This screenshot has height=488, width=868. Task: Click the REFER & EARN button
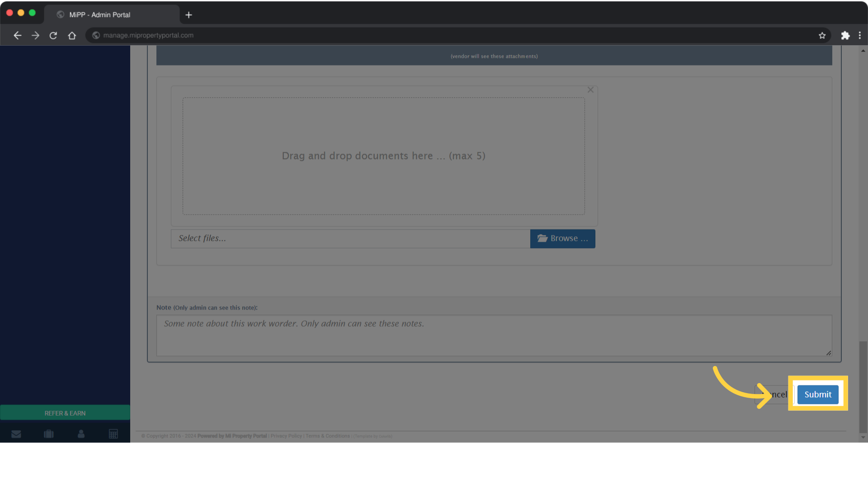(65, 413)
